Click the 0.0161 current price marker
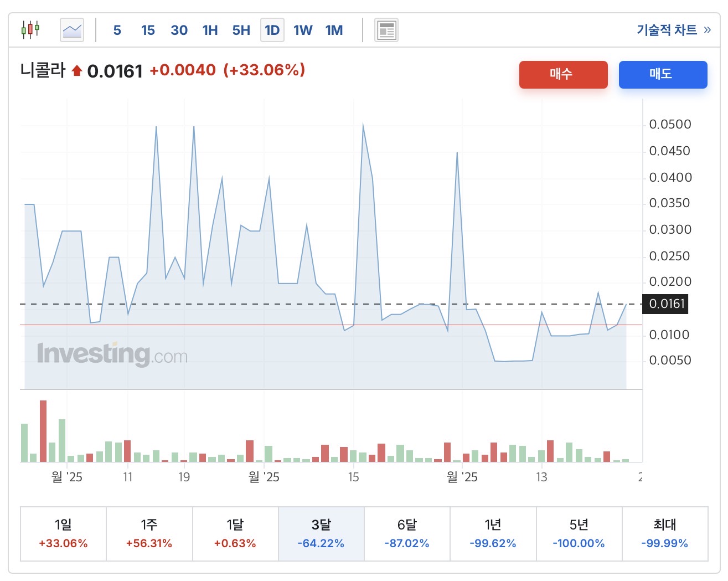 [667, 304]
